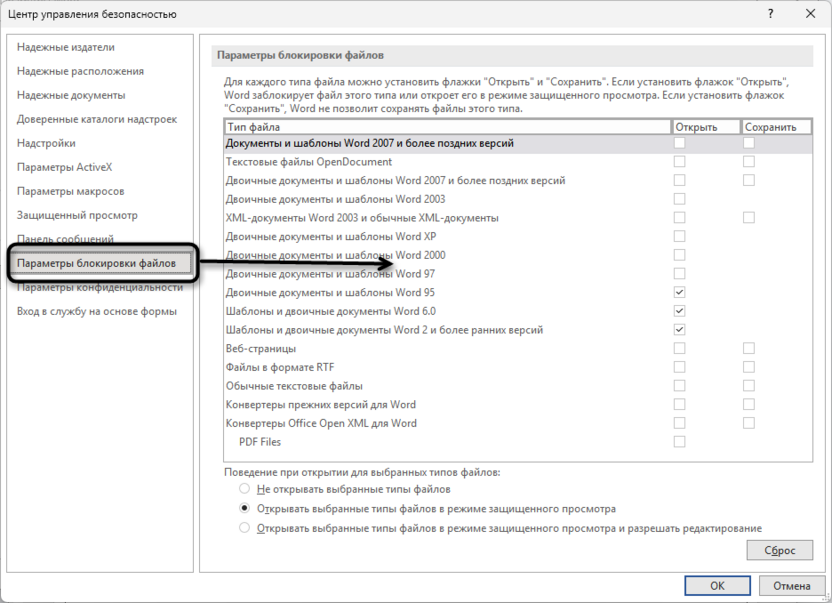Select Двоичные документы и шаблоны Word XP text
The height and width of the screenshot is (603, 832).
tap(331, 237)
